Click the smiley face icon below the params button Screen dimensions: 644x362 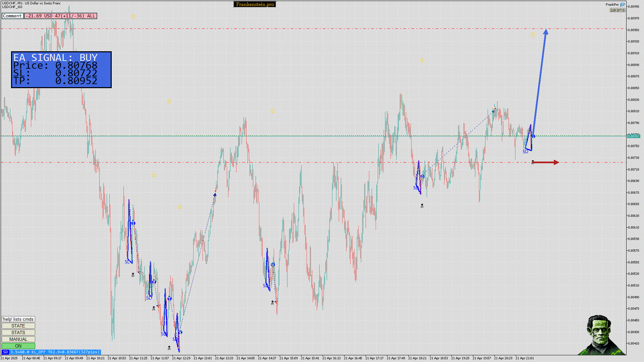(x=533, y=35)
